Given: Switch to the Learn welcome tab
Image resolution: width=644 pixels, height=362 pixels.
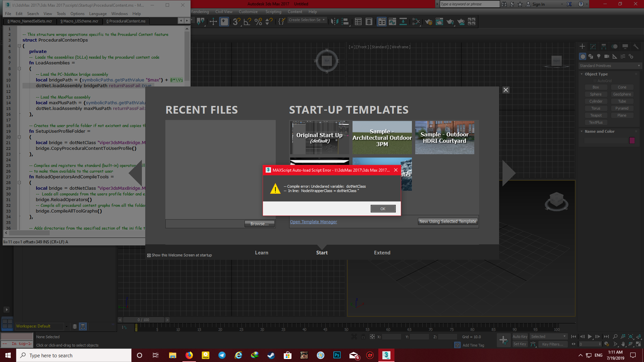Looking at the screenshot, I should (261, 253).
